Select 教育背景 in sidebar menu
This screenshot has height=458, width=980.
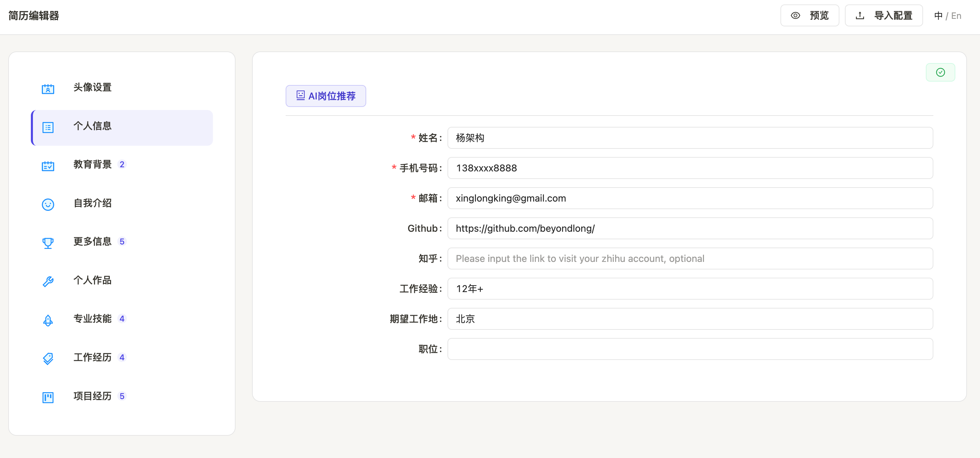[93, 164]
